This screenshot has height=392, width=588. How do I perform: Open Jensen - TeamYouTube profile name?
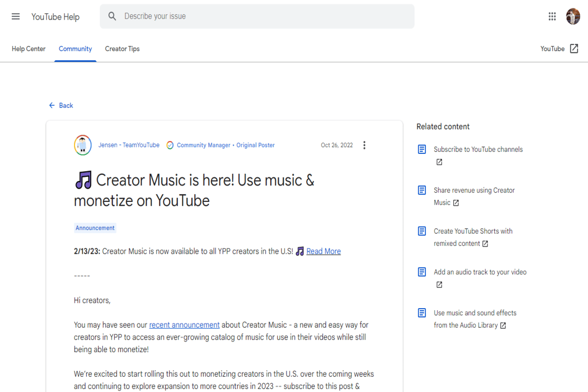129,145
